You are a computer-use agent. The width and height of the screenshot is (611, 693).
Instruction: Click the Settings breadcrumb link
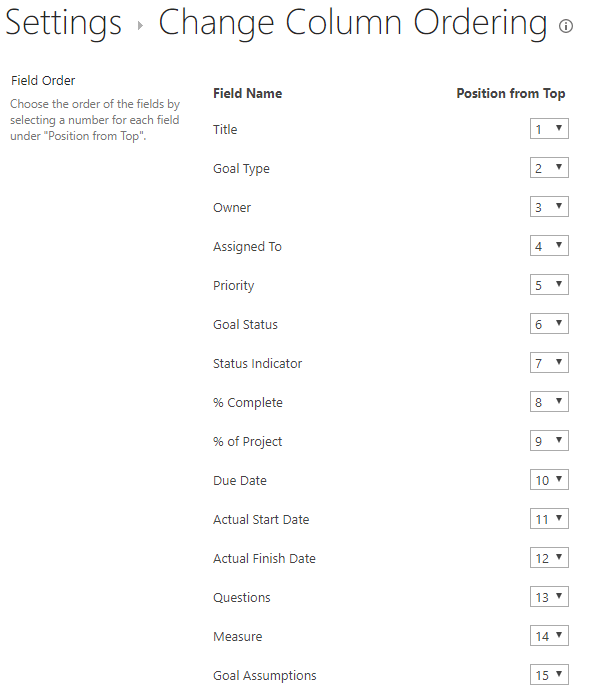click(x=63, y=23)
